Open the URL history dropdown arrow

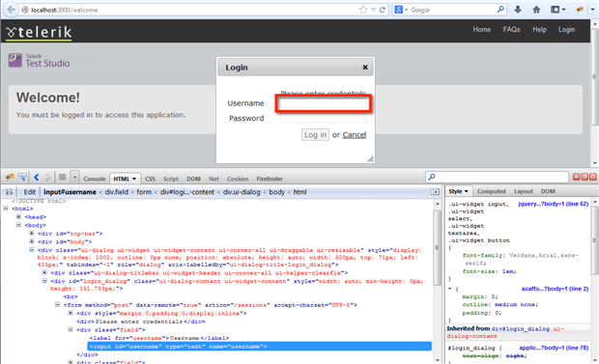373,10
